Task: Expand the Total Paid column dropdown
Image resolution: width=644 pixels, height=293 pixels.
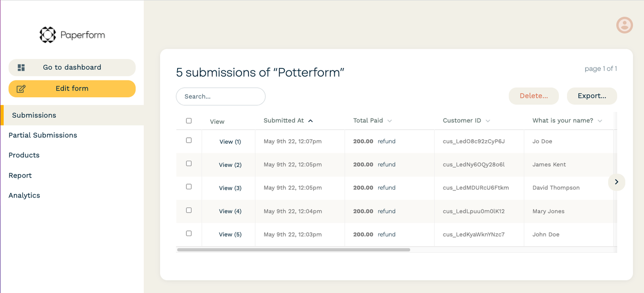Action: tap(390, 121)
